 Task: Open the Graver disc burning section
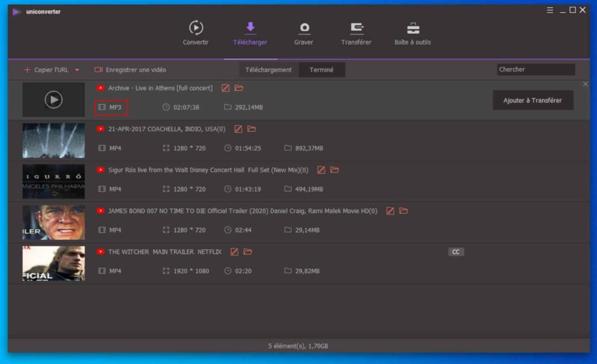click(304, 33)
